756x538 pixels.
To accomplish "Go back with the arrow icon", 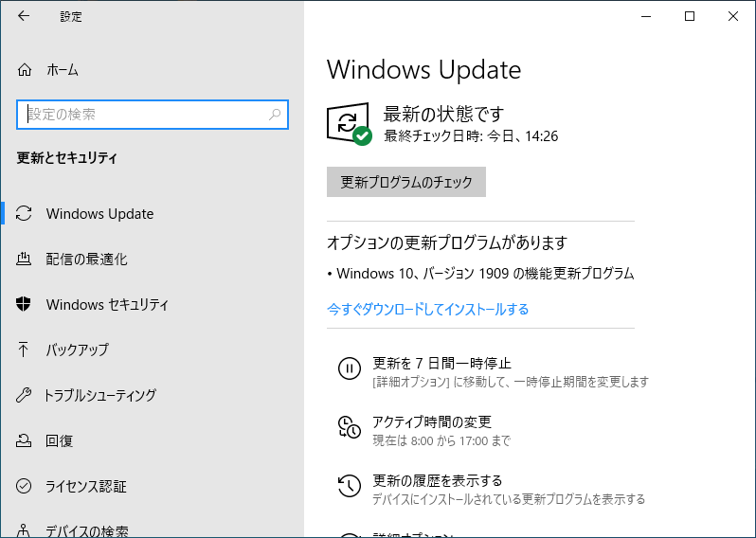I will tap(23, 16).
